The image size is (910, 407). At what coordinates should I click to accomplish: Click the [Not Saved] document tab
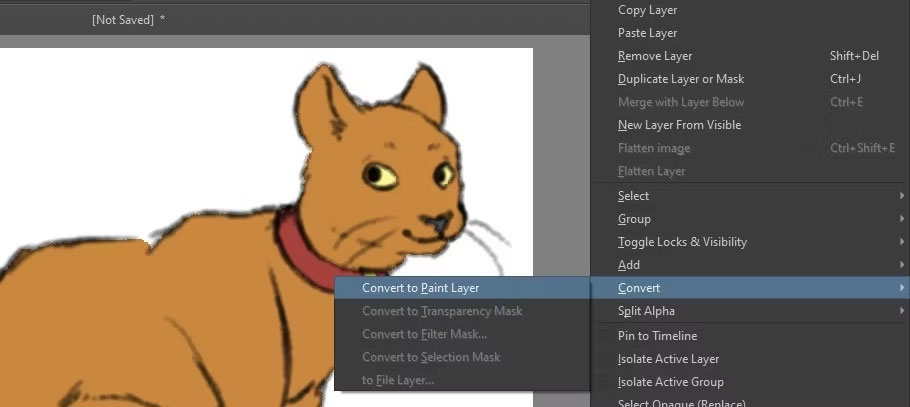[x=128, y=20]
